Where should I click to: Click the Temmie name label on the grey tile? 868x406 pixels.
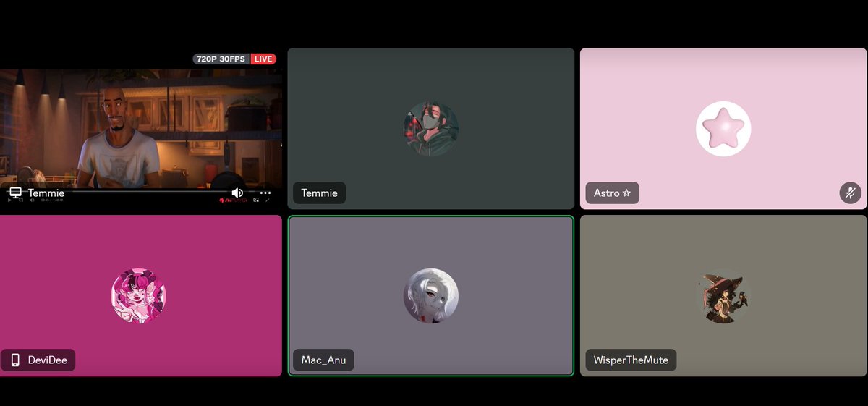click(320, 193)
